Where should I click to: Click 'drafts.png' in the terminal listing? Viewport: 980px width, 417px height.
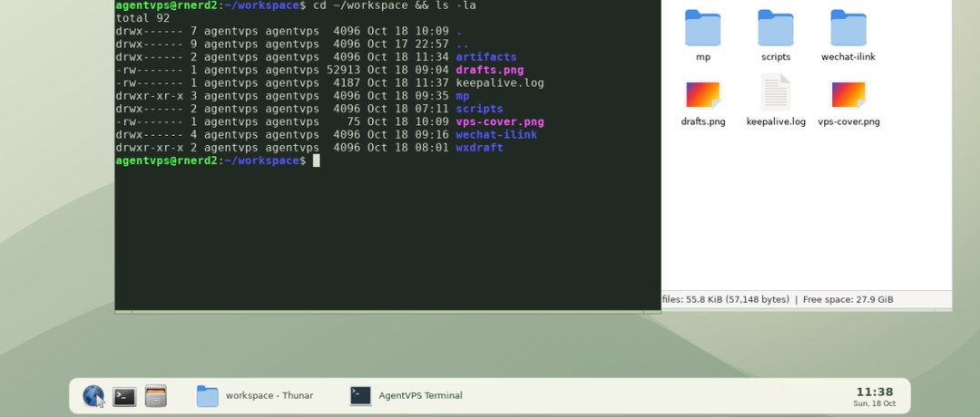pyautogui.click(x=490, y=70)
